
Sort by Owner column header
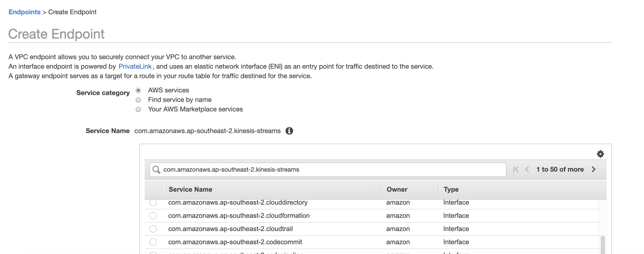tap(397, 190)
